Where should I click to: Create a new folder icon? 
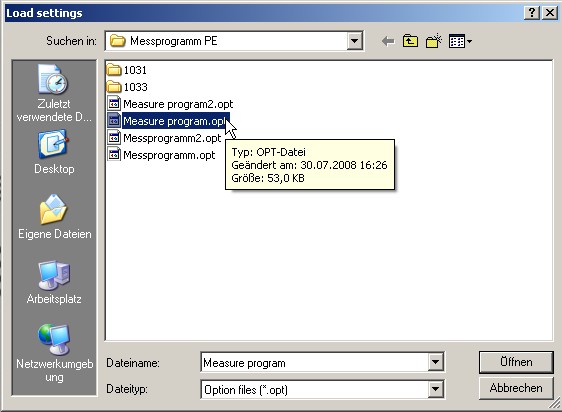(x=434, y=41)
